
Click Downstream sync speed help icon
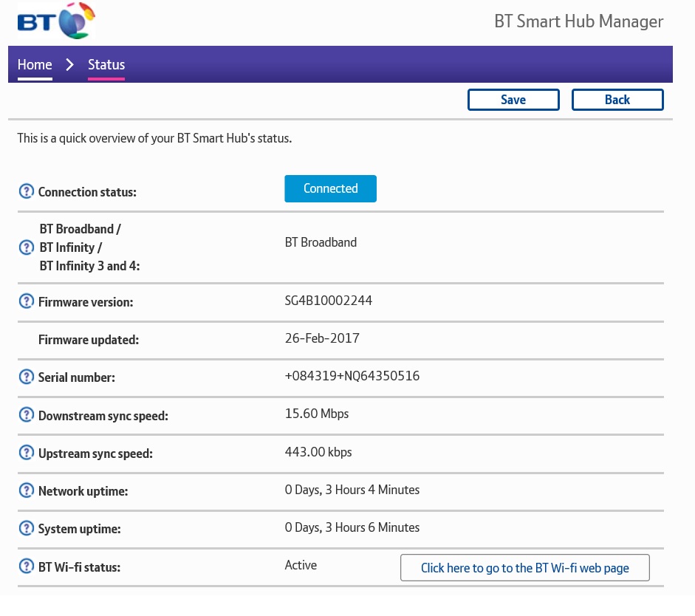pos(26,415)
